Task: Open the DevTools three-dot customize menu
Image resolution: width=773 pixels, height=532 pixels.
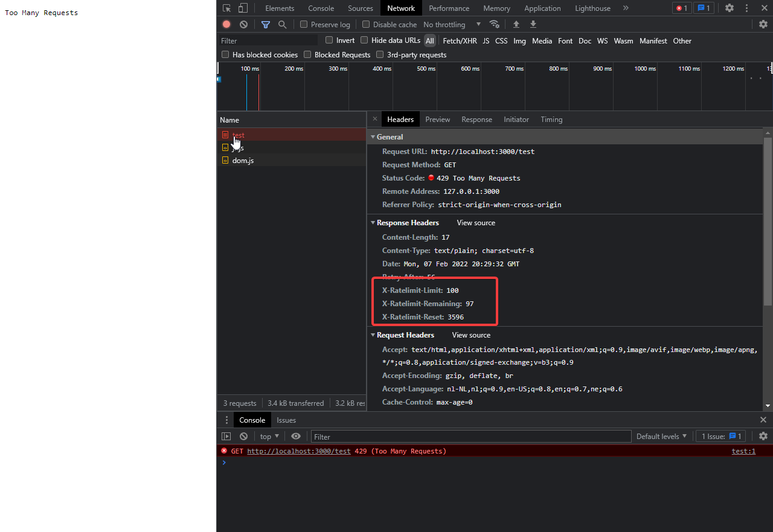Action: [x=746, y=8]
